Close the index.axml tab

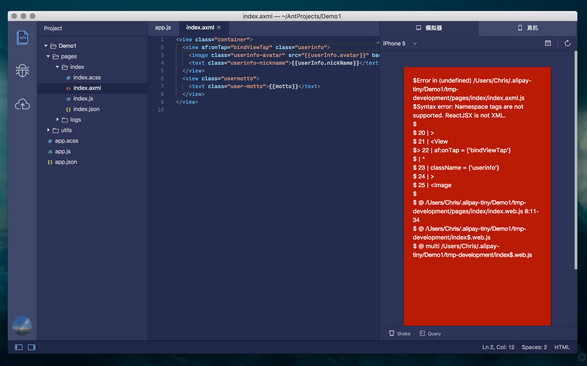pos(219,27)
